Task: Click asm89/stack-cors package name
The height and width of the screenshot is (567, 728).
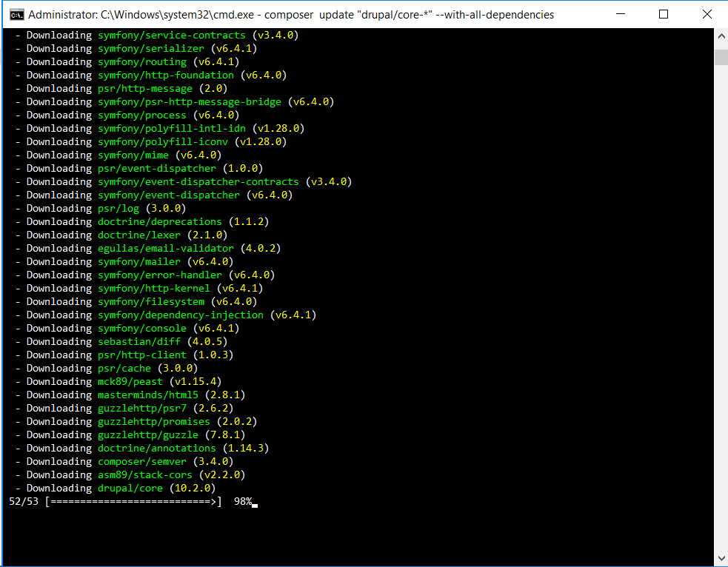Action: (x=145, y=476)
